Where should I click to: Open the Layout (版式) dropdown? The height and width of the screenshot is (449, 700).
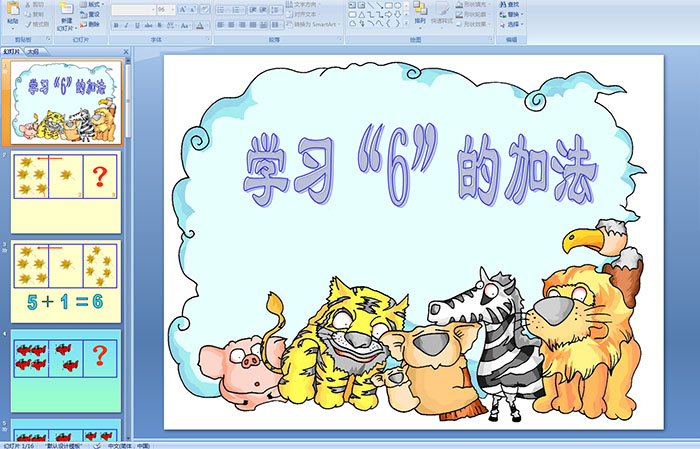pos(92,4)
